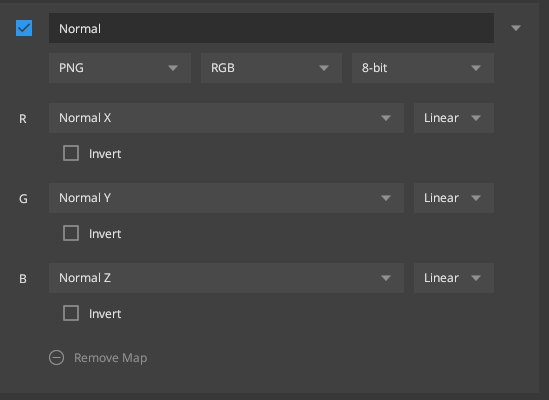The image size is (549, 400).
Task: Click the Remove Map text link
Action: pyautogui.click(x=111, y=358)
